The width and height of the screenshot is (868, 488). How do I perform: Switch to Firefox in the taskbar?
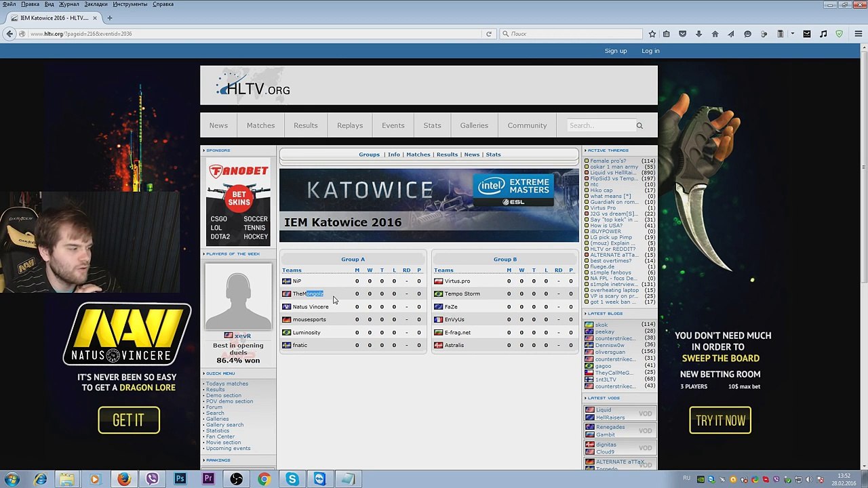[x=123, y=479]
